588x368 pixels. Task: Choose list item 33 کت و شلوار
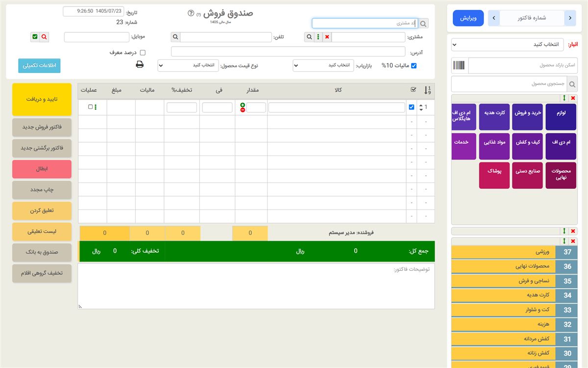point(514,310)
